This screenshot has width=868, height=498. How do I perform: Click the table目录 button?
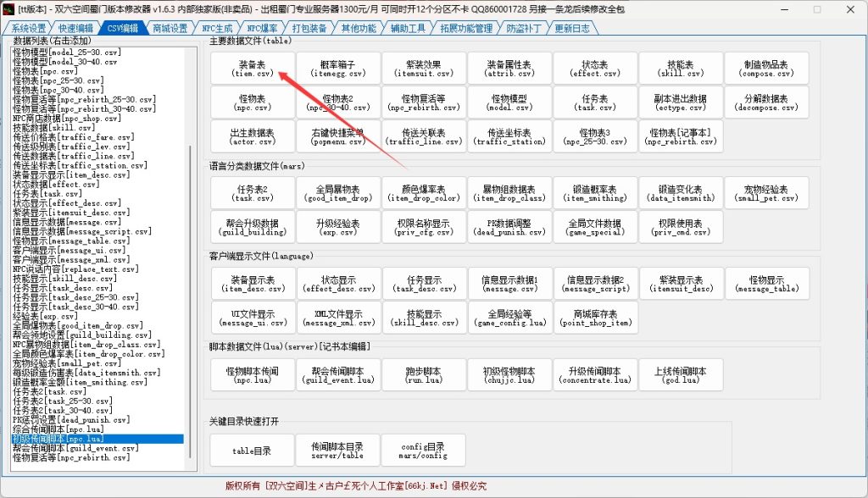(252, 451)
